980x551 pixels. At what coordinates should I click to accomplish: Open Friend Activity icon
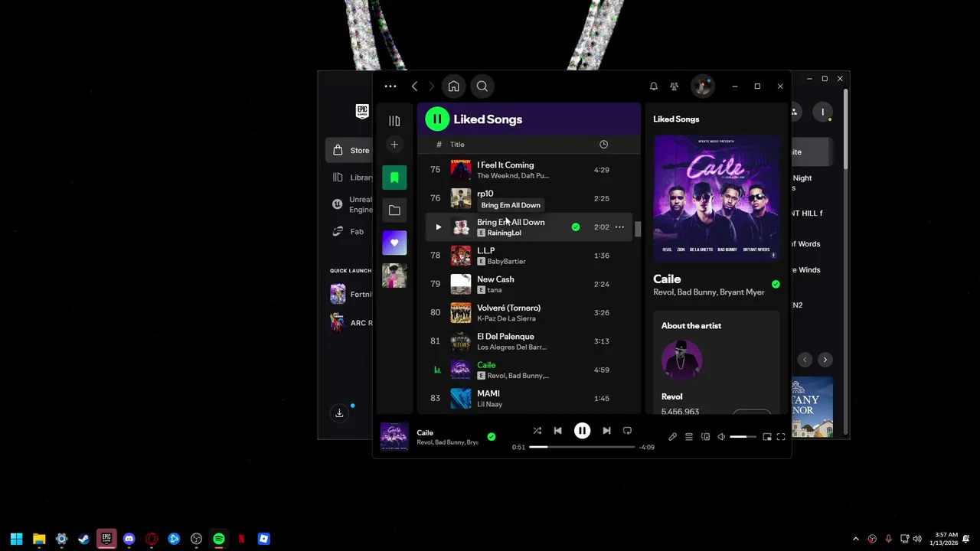(674, 86)
